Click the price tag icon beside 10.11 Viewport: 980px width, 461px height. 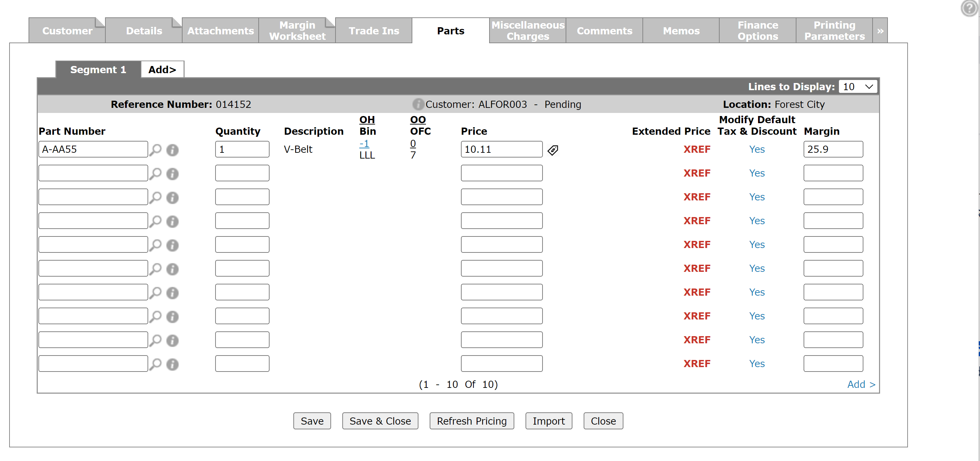[x=553, y=150]
